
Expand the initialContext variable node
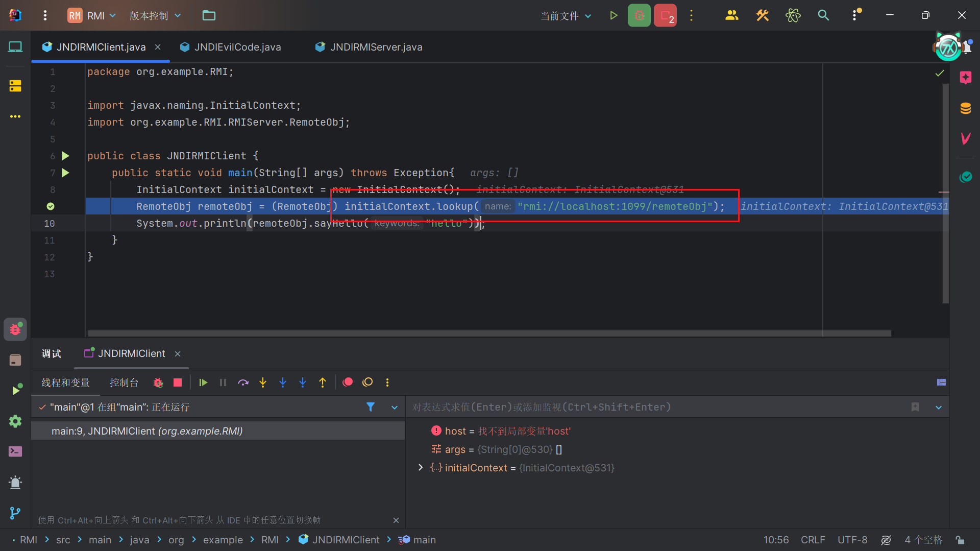click(421, 468)
